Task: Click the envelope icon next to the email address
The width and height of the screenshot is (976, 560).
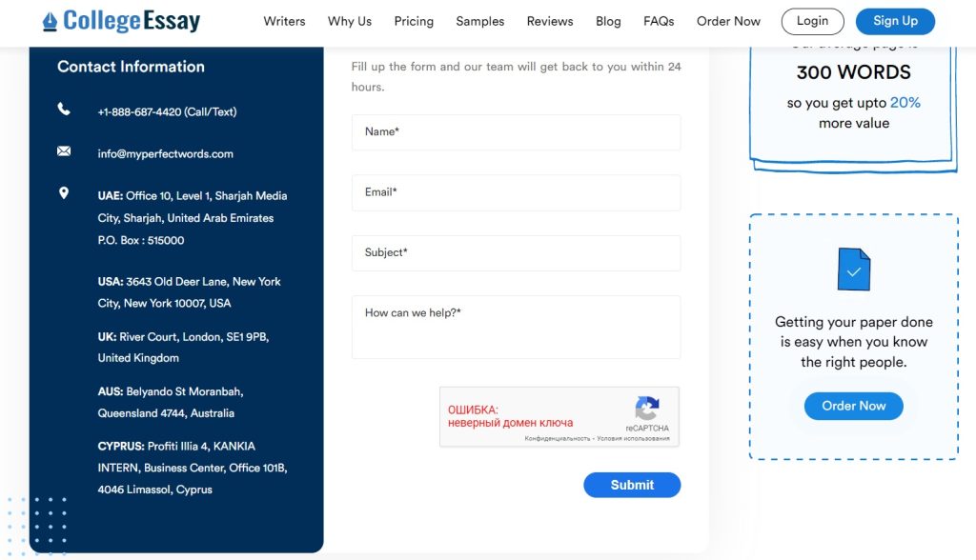Action: pyautogui.click(x=63, y=150)
